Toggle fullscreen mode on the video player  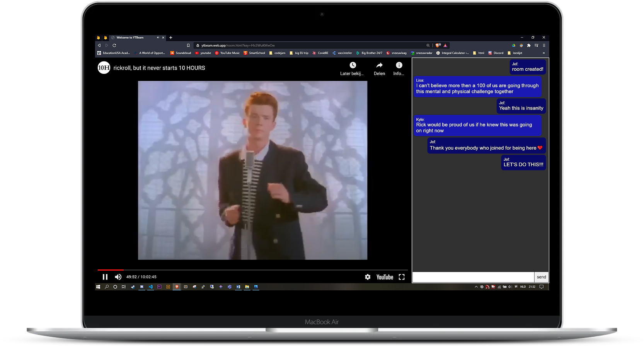pyautogui.click(x=402, y=277)
